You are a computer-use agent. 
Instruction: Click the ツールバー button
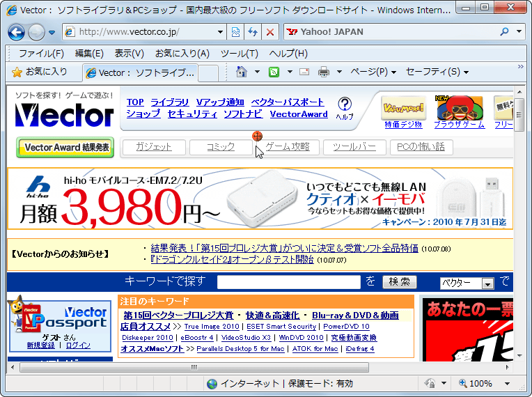(x=354, y=147)
